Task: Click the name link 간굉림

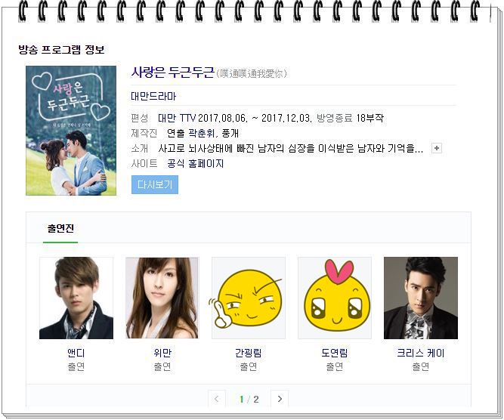Action: [249, 353]
